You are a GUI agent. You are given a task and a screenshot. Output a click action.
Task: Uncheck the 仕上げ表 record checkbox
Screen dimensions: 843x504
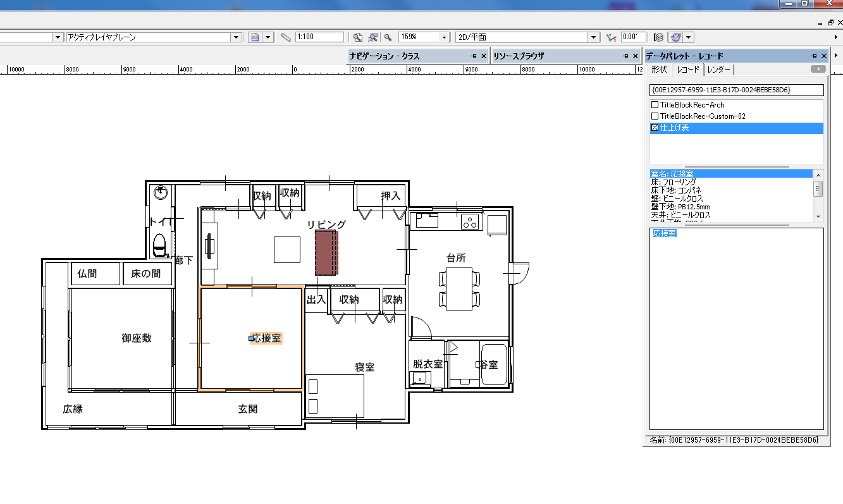click(655, 128)
